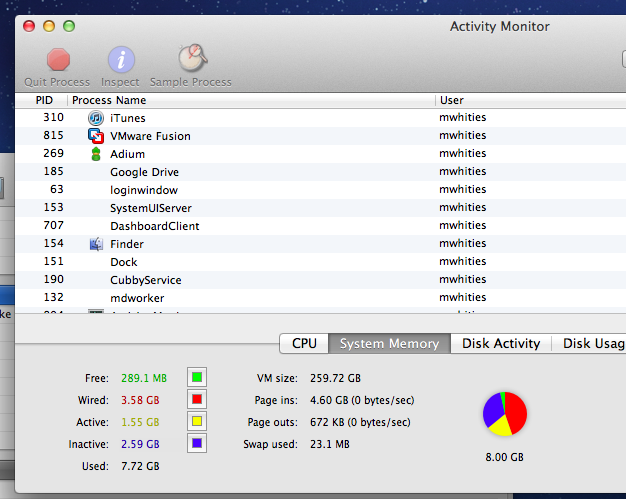This screenshot has height=499, width=626.
Task: Click the VM size value 259.72 GB
Action: pyautogui.click(x=335, y=378)
